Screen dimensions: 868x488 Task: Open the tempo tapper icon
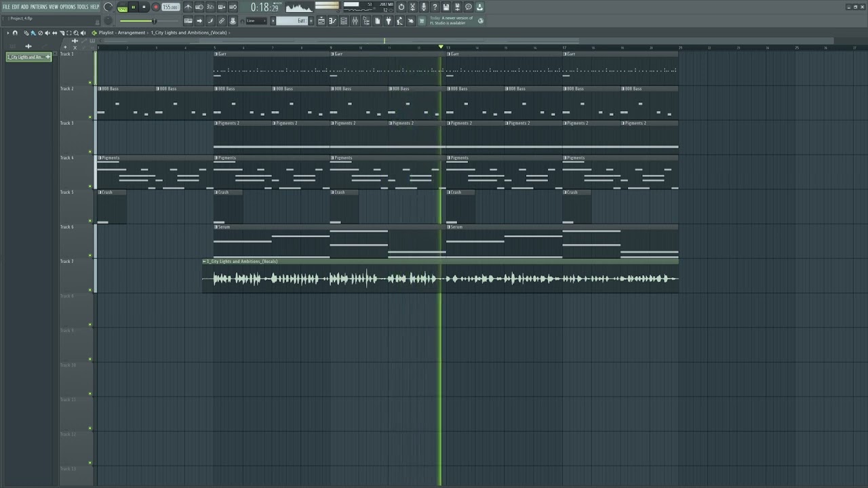399,20
